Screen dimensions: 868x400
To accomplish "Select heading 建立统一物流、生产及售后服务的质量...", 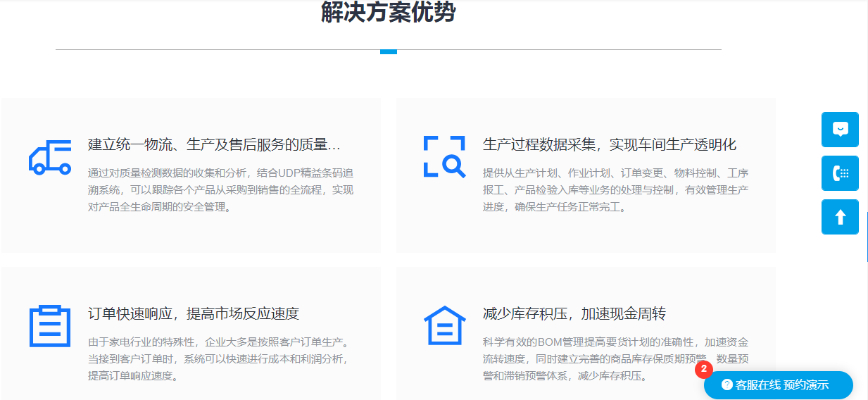I will (x=214, y=144).
